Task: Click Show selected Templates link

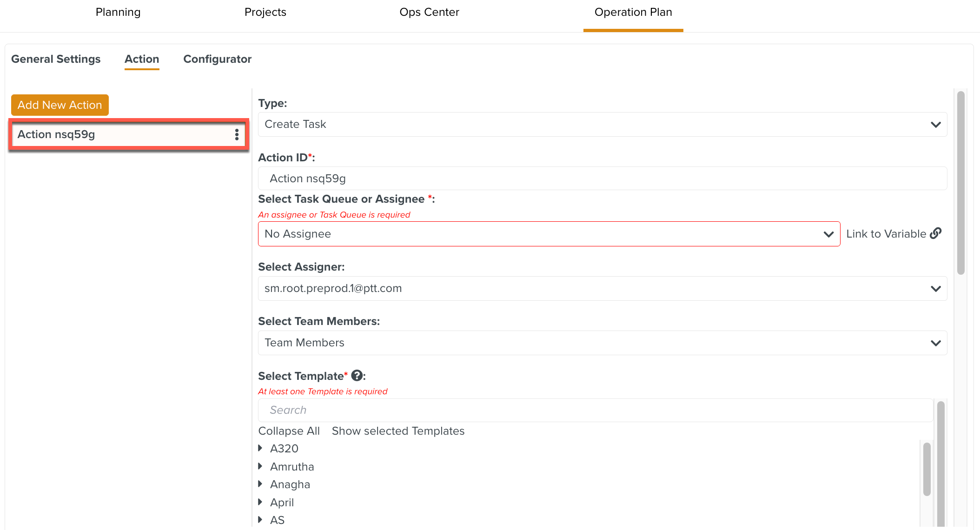Action: point(398,431)
